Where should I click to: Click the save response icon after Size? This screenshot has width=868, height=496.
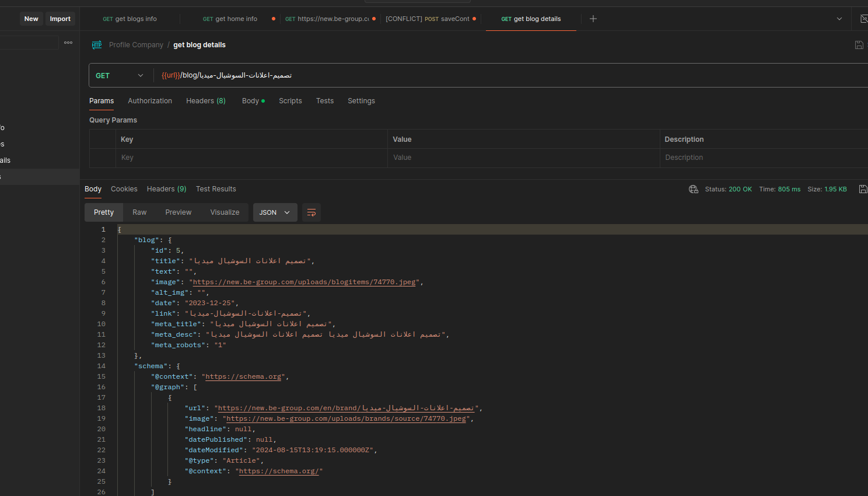tap(863, 189)
